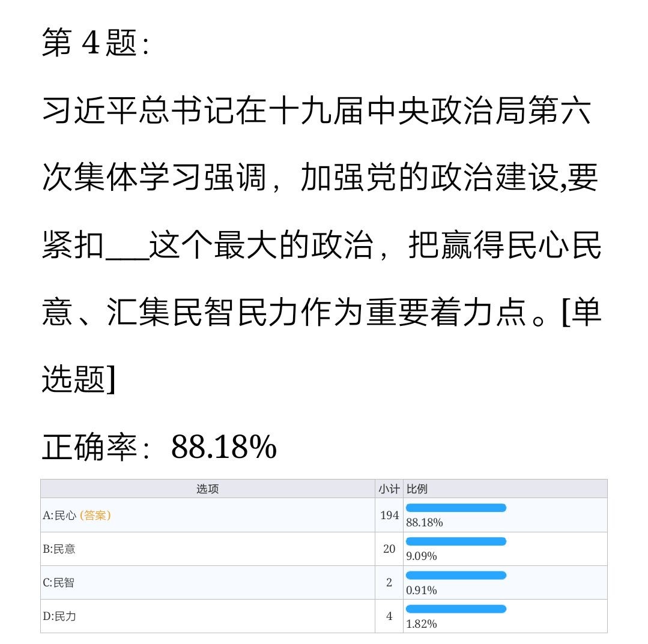Select option D:民力 row label
Screen dimensions: 648x644
coord(59,616)
